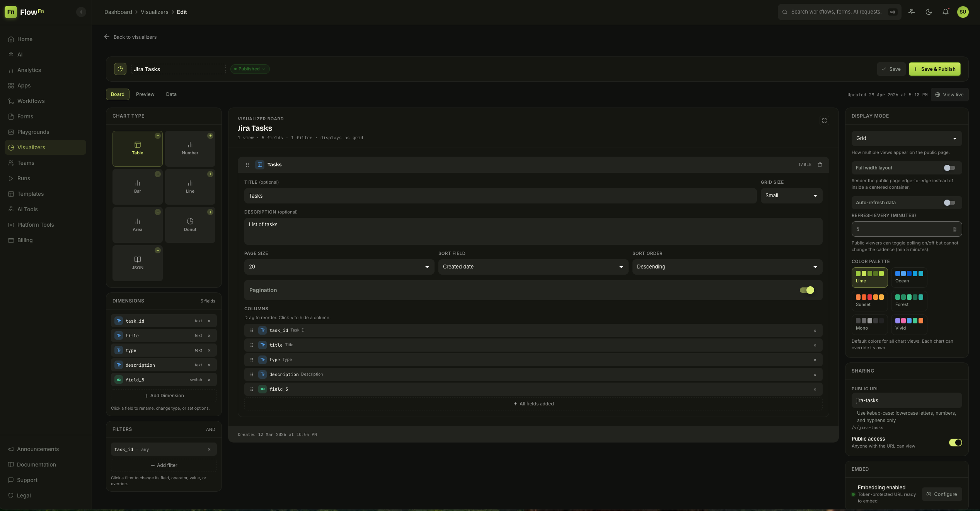Select the Ocean color palette
Viewport: 980px width, 511px height.
909,277
